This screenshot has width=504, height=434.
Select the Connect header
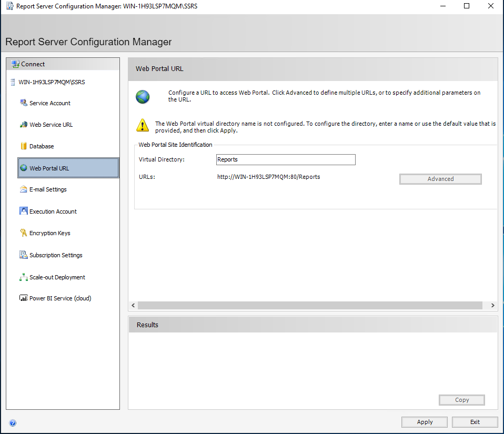tap(32, 64)
